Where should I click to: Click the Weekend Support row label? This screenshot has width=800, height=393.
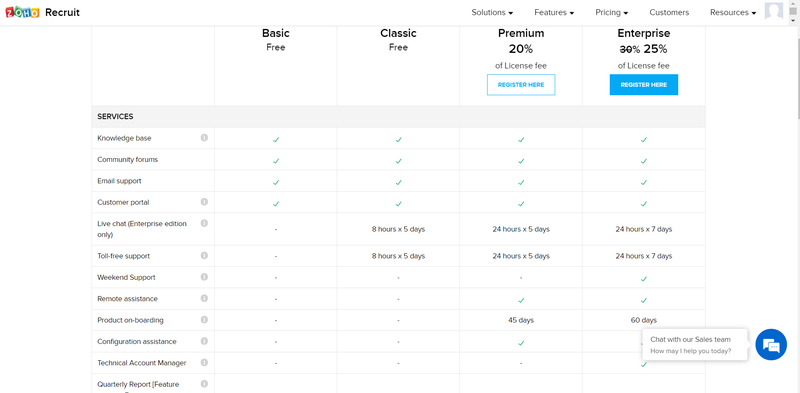point(126,277)
